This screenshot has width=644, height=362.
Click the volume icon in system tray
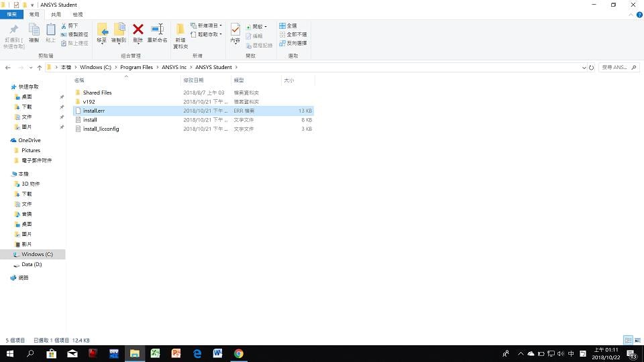(561, 353)
